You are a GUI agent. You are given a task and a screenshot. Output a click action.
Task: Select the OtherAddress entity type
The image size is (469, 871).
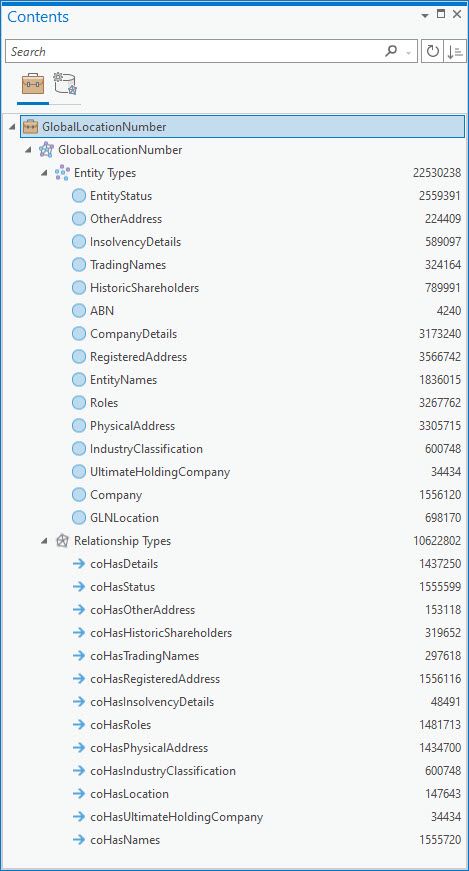[x=126, y=219]
